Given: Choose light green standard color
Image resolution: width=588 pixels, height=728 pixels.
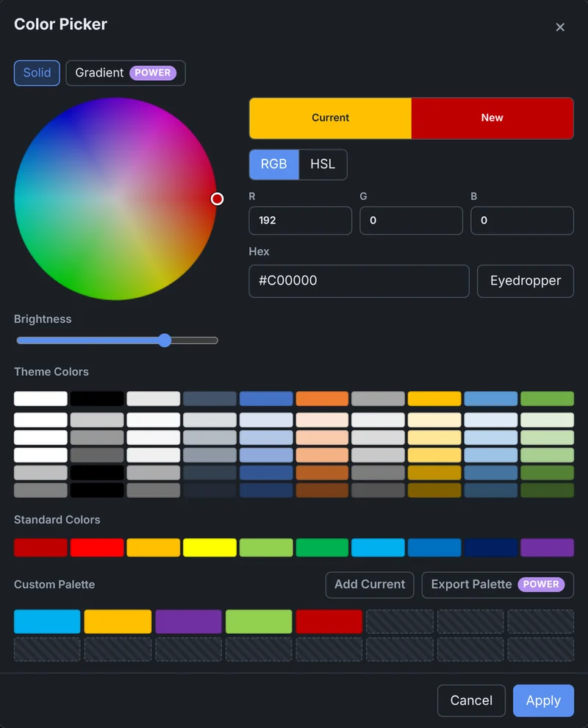Looking at the screenshot, I should click(266, 547).
